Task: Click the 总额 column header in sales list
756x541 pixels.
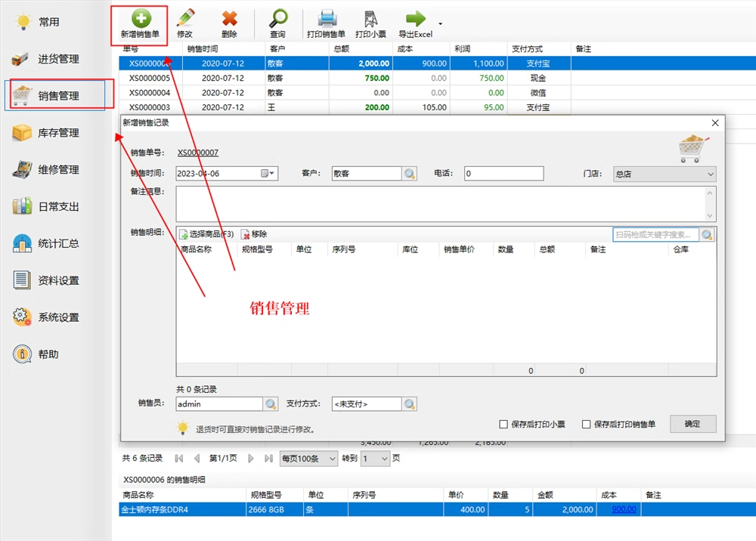Action: [x=361, y=48]
